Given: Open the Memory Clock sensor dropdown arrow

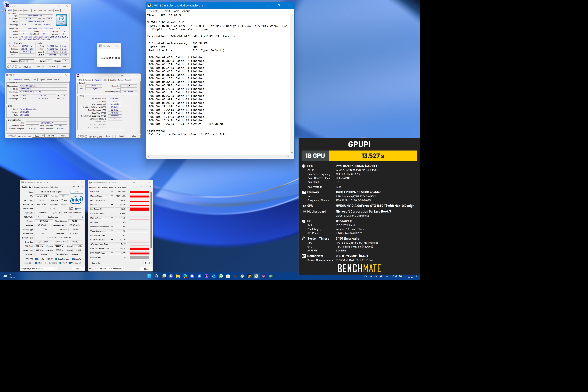Looking at the screenshot, I should pyautogui.click(x=112, y=196).
